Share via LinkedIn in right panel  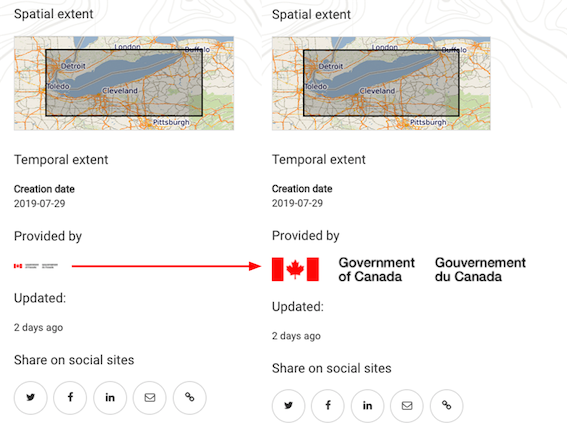[367, 406]
